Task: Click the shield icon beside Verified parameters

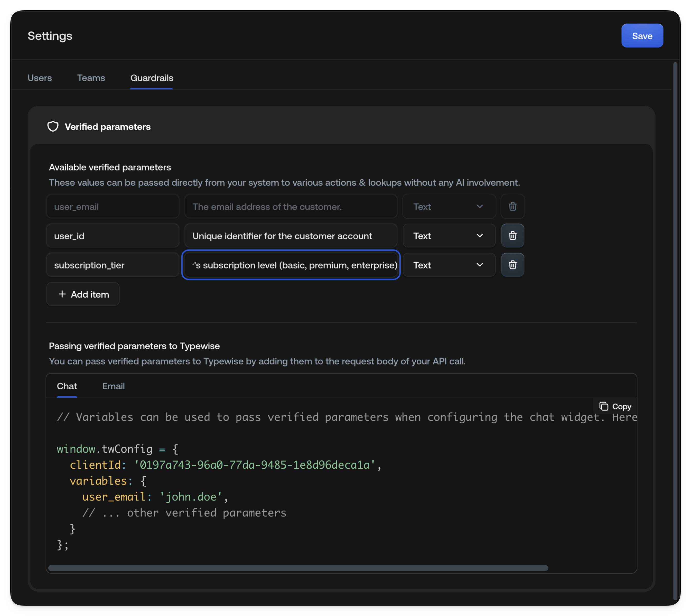Action: [53, 126]
